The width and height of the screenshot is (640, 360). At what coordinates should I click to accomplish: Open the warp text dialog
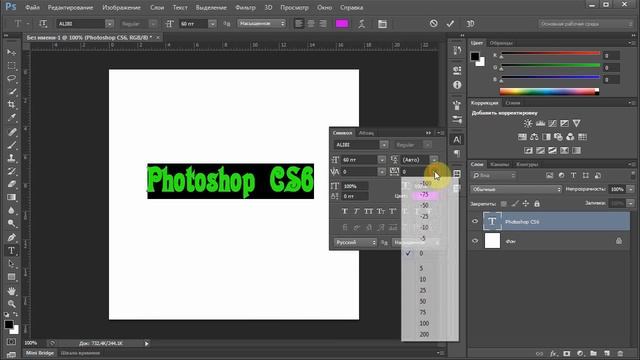point(362,24)
